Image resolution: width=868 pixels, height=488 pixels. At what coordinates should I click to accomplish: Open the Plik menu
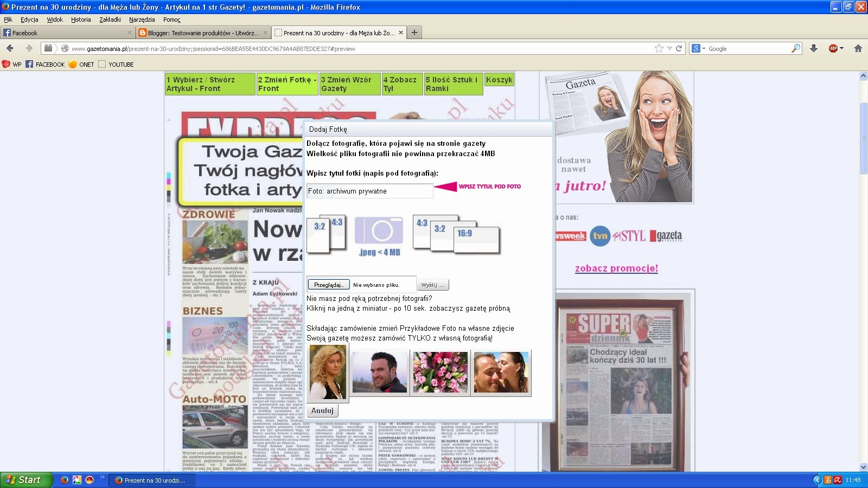tap(8, 20)
